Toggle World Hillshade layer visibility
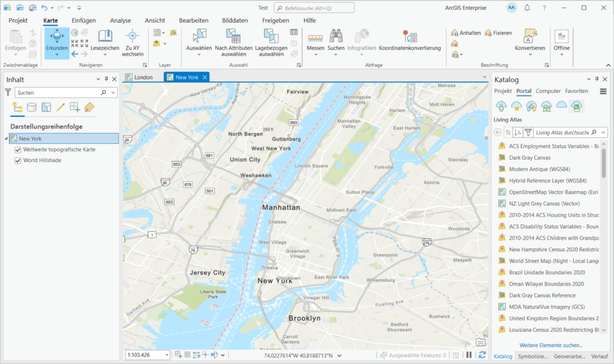 tap(17, 161)
